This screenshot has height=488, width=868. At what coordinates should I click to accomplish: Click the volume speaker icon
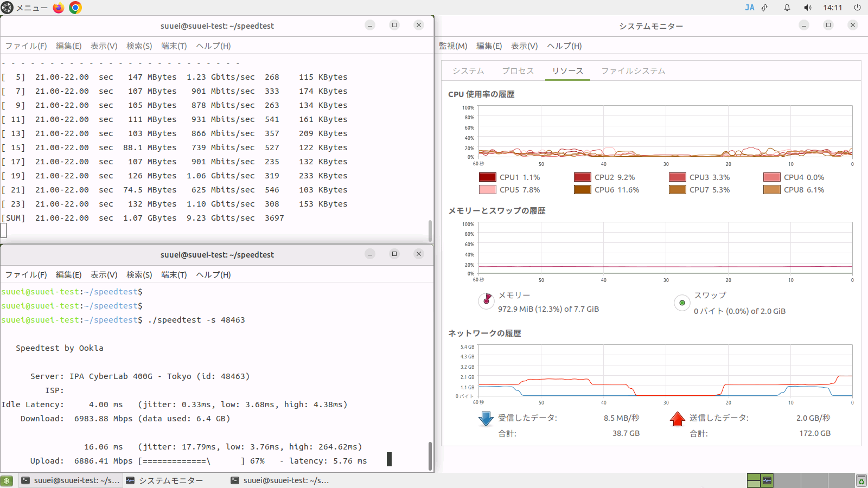(808, 8)
